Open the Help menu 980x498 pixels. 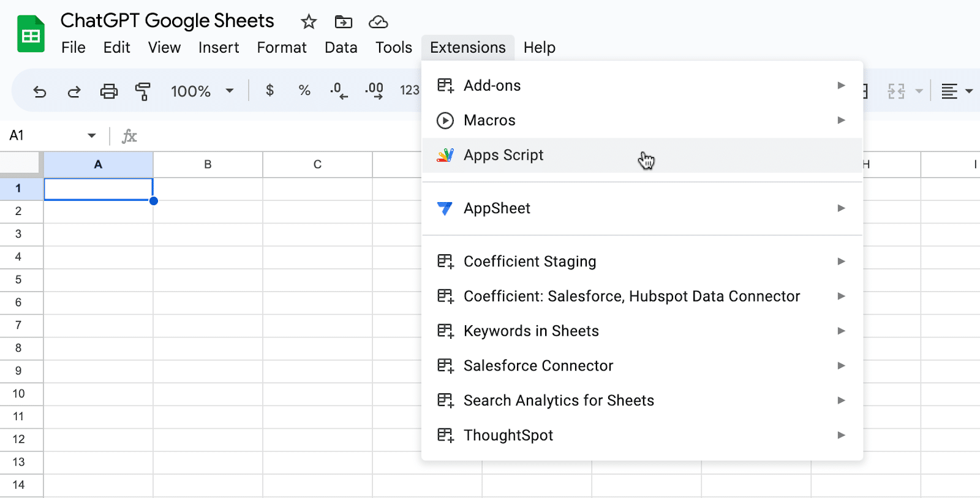pos(540,47)
